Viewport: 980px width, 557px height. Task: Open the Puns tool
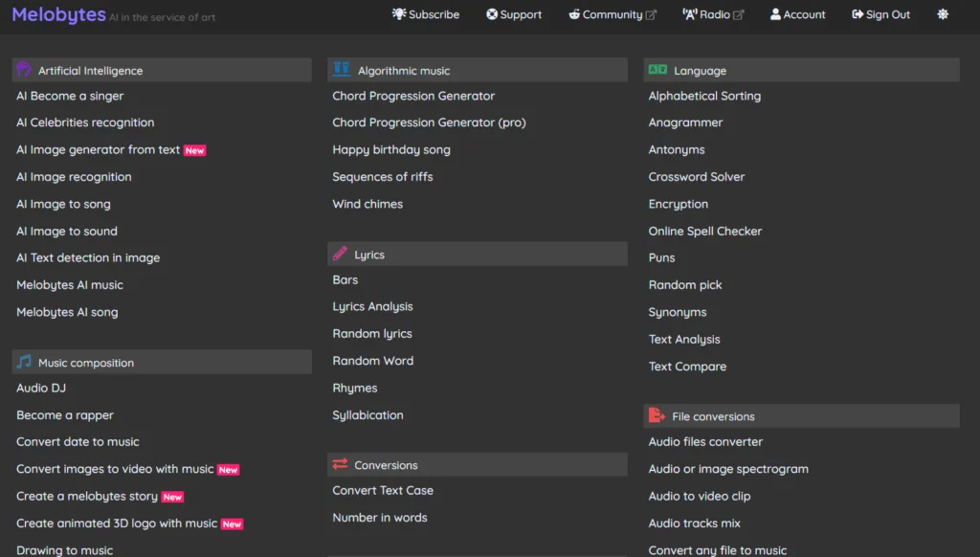[661, 257]
